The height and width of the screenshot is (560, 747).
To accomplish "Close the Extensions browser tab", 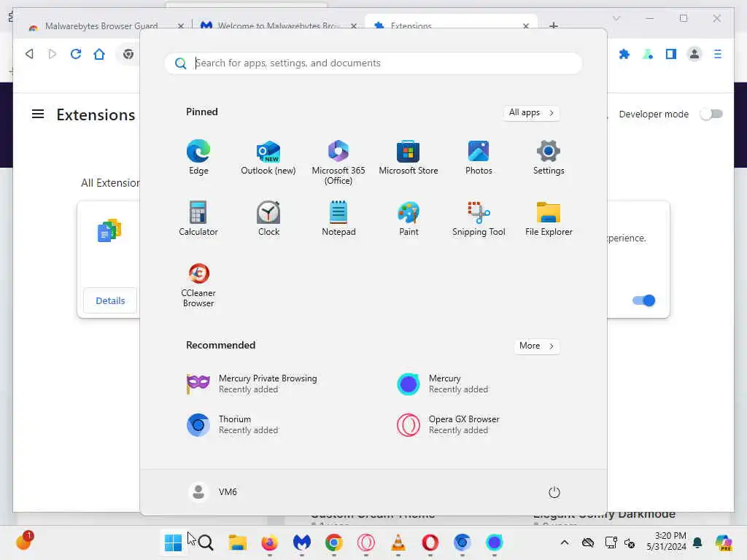I will (526, 26).
